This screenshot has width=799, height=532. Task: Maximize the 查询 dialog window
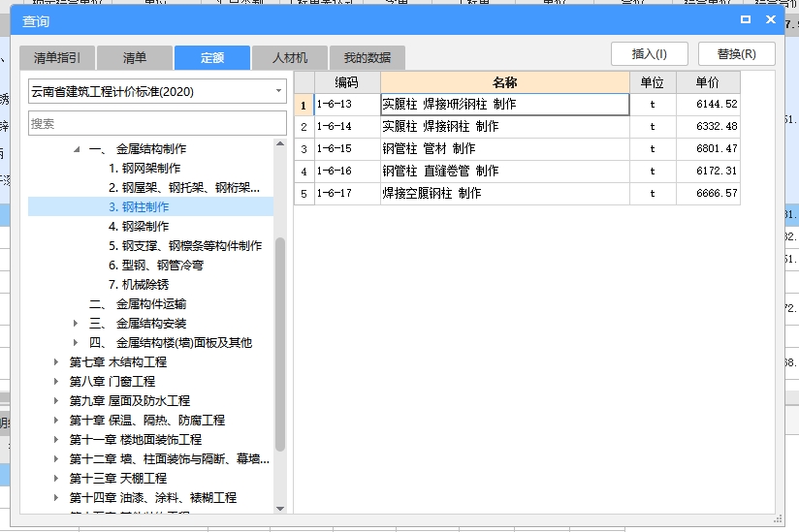point(746,19)
